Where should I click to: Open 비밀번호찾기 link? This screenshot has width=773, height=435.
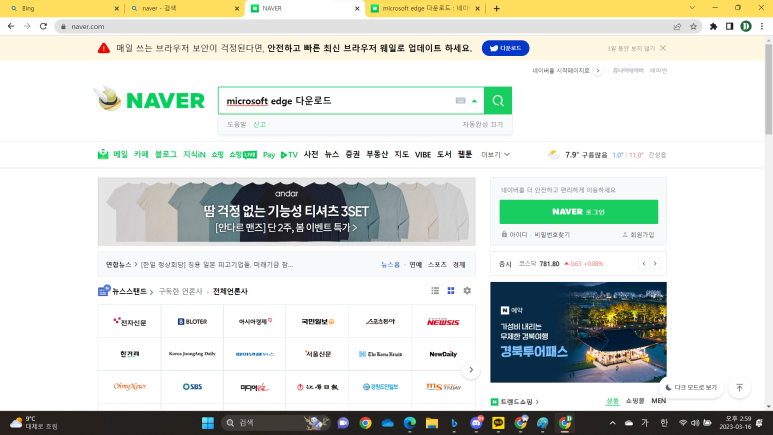[x=552, y=235]
